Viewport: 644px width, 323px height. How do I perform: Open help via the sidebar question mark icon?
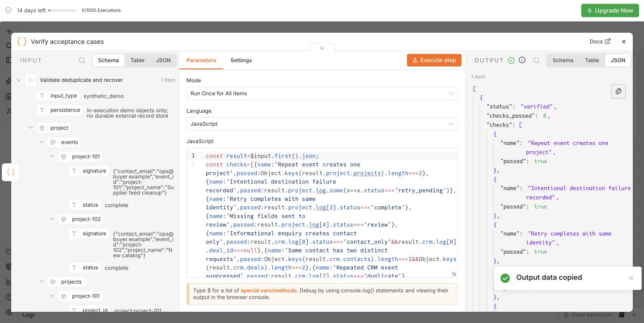[8, 297]
